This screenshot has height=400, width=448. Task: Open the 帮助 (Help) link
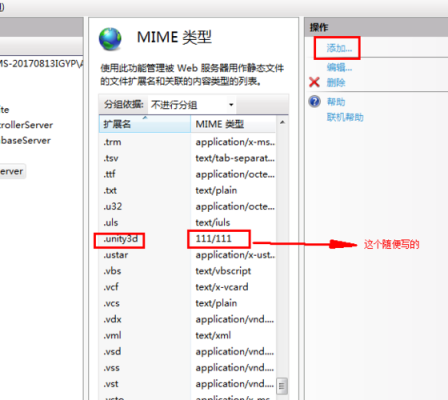(x=336, y=102)
